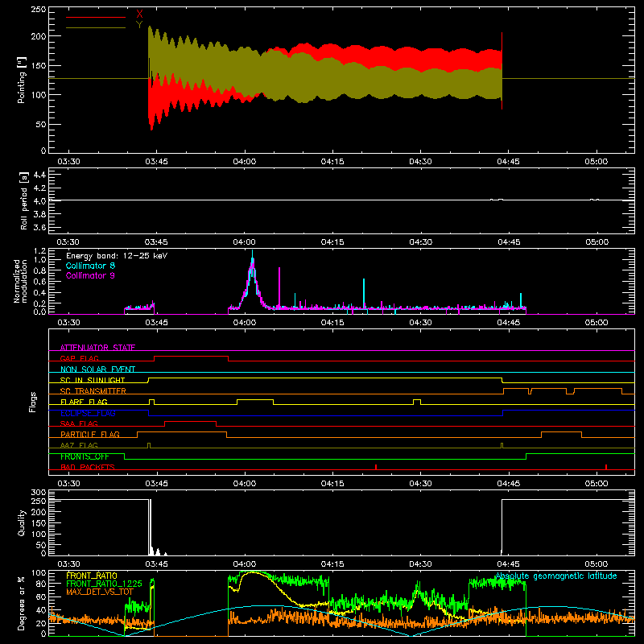Click the AAZ_FLAG label
The width and height of the screenshot is (644, 644).
79,445
